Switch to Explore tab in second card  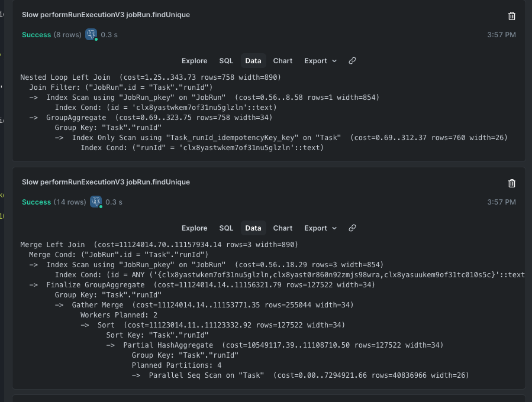point(194,228)
